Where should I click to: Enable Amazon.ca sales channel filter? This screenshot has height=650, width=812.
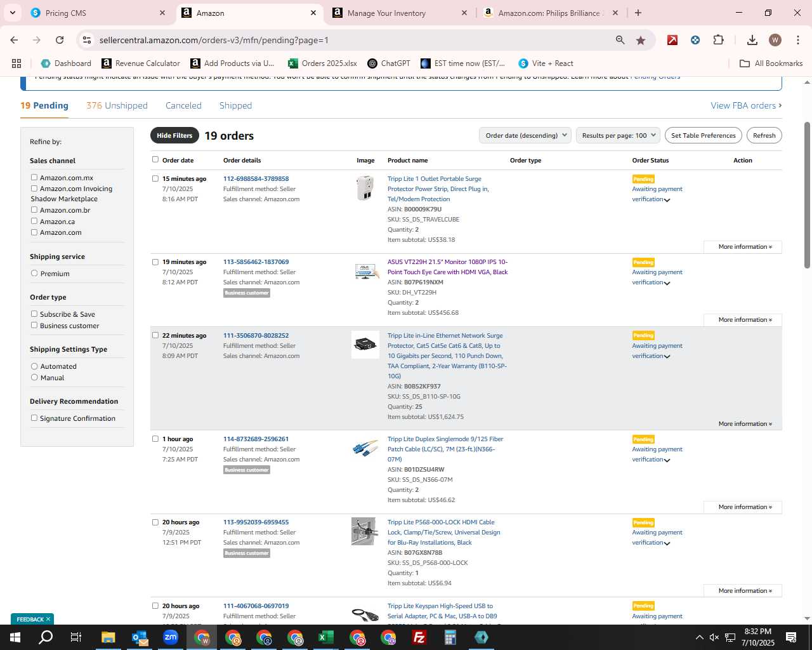34,221
